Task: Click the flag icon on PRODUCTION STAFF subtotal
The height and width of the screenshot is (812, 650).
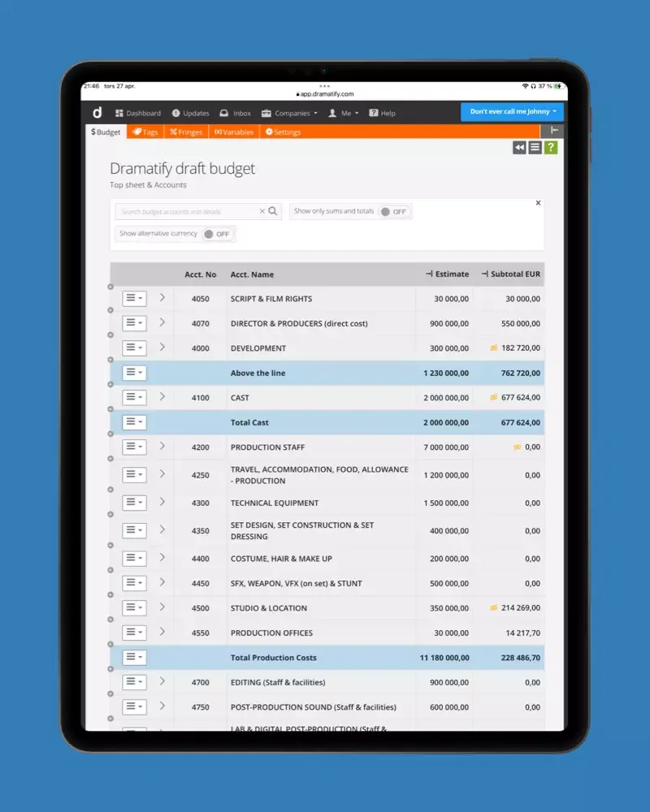Action: (x=517, y=447)
